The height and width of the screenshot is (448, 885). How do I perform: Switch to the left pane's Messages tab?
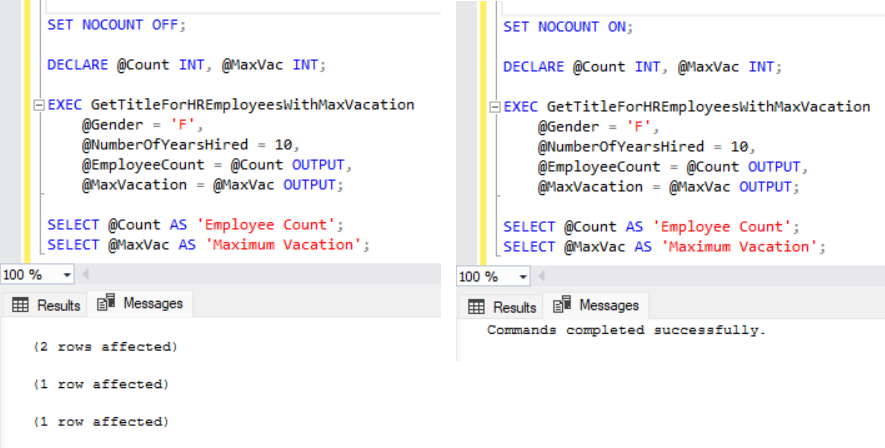pos(141,304)
